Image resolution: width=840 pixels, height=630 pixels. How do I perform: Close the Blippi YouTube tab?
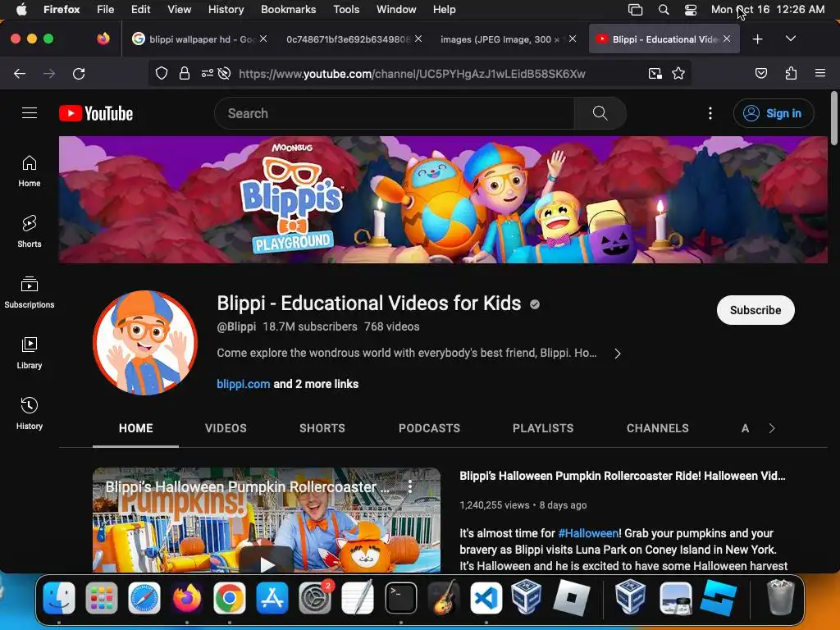click(727, 39)
